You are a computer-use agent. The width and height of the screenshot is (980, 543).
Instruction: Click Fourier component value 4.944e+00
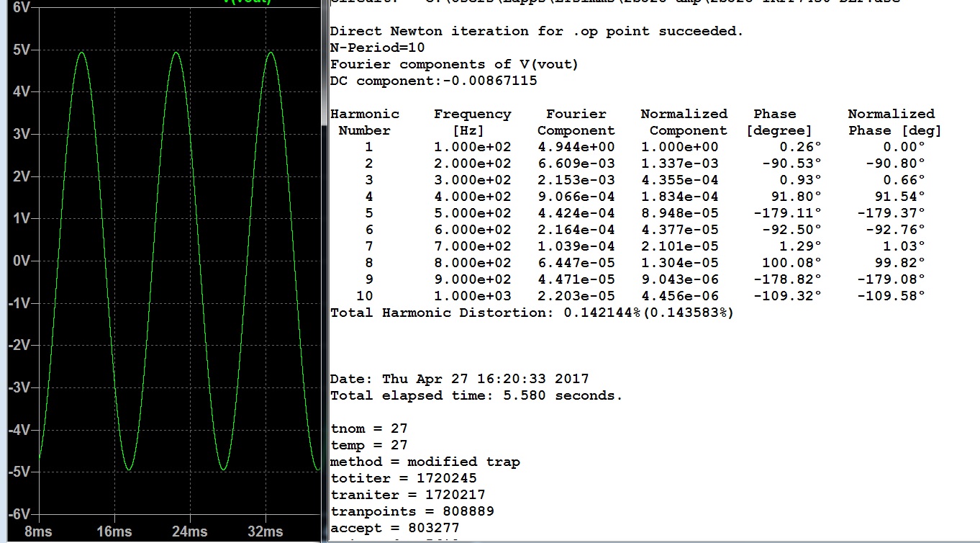(x=576, y=147)
